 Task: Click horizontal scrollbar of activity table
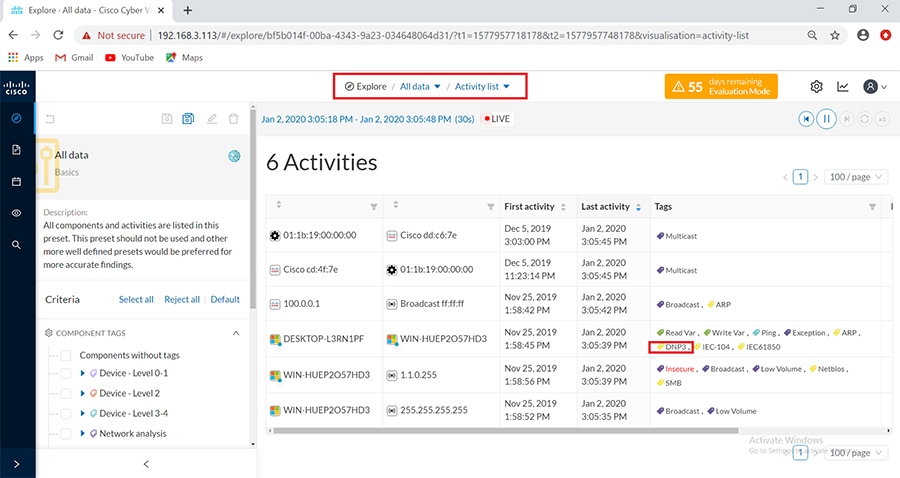coord(505,430)
